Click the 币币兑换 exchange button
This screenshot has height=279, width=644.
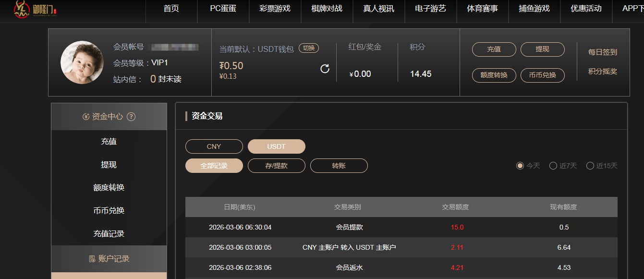(542, 75)
